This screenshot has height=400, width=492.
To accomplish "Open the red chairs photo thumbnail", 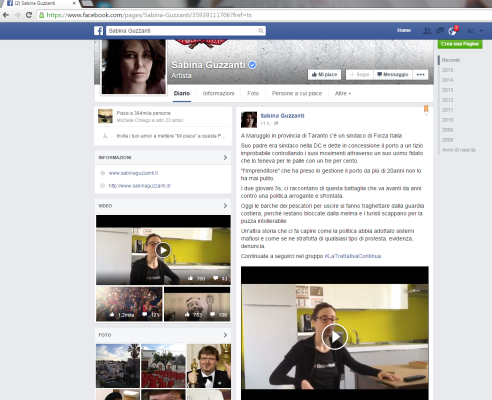I will point(163,366).
